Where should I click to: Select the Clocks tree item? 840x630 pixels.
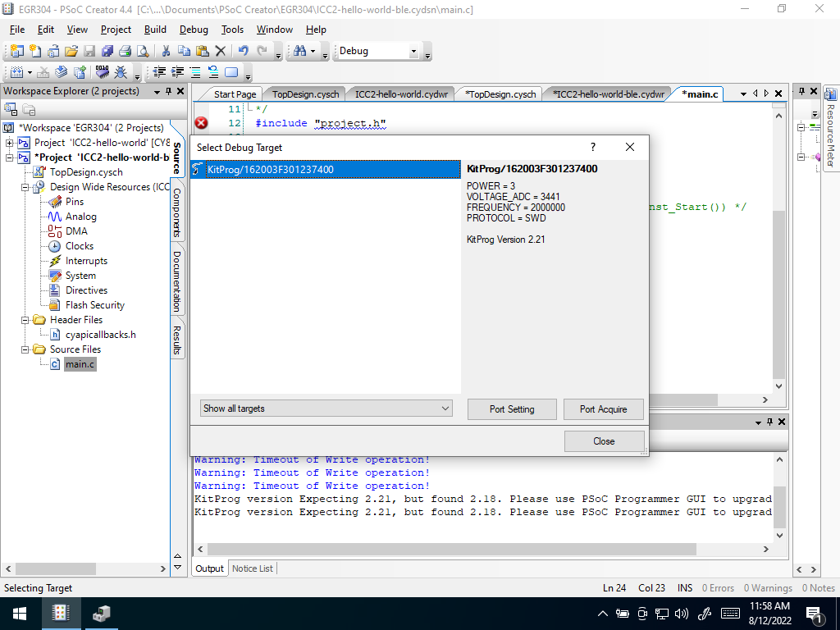(x=80, y=246)
